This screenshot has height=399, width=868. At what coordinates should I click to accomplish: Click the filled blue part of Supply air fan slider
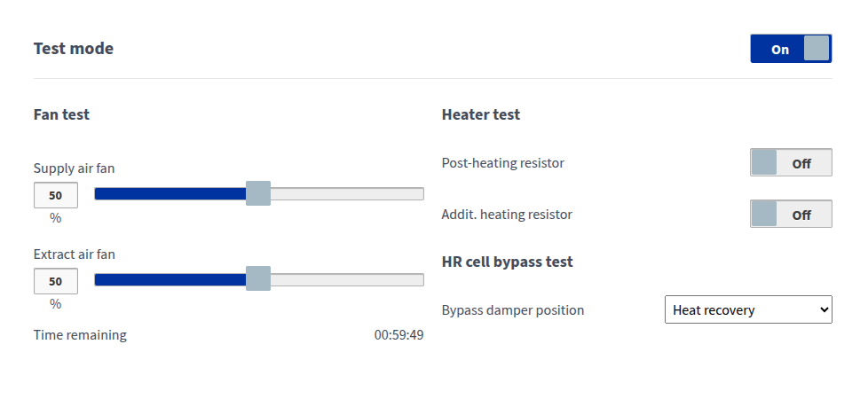[x=169, y=193]
